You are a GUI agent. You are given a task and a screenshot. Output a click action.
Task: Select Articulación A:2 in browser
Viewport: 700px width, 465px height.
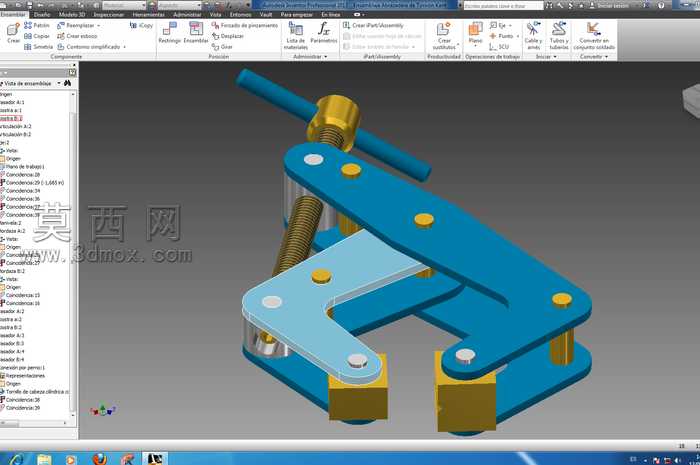16,126
